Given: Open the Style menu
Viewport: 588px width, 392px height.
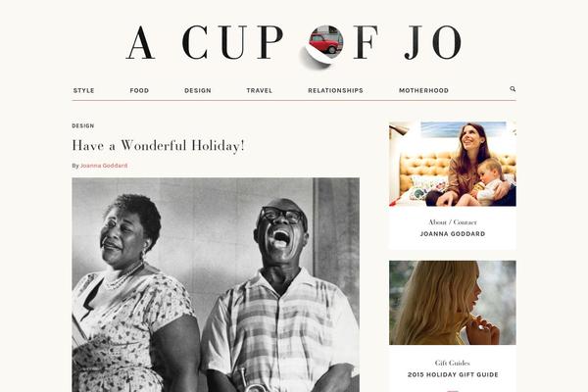Looking at the screenshot, I should [83, 90].
